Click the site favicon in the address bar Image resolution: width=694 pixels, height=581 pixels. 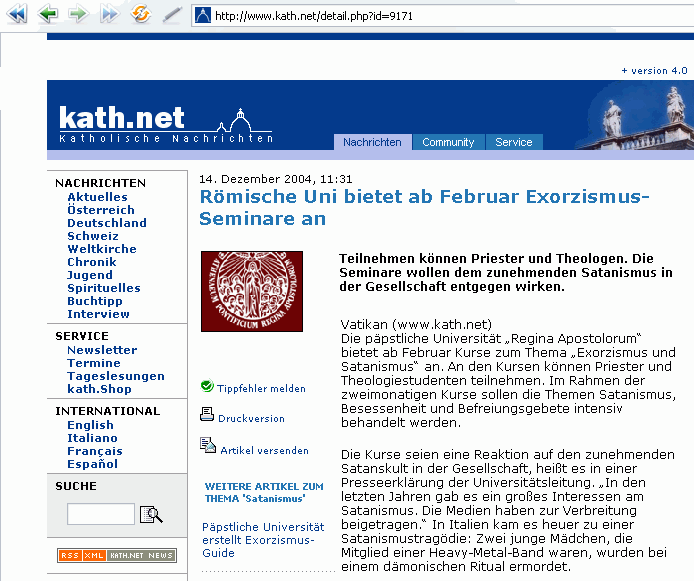coord(203,15)
